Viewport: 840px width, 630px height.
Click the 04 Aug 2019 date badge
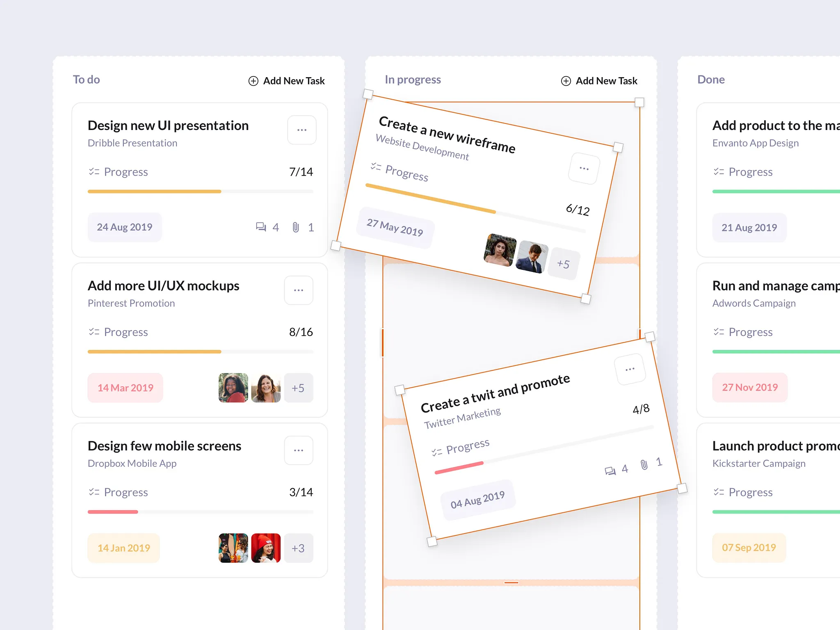[478, 500]
